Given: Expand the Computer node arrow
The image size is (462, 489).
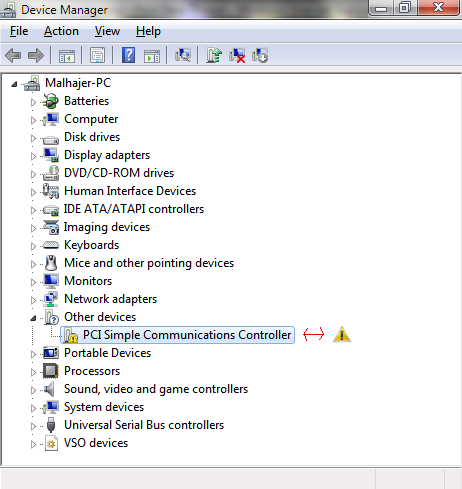Looking at the screenshot, I should 33,120.
